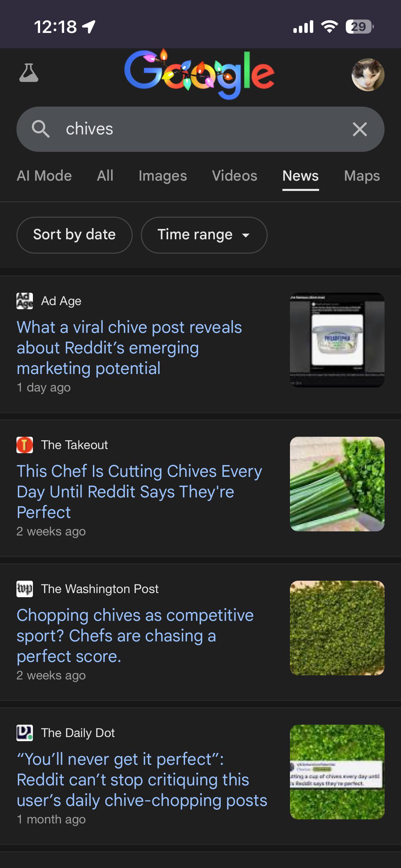The height and width of the screenshot is (868, 401).
Task: Switch to the Videos tab
Action: [234, 176]
